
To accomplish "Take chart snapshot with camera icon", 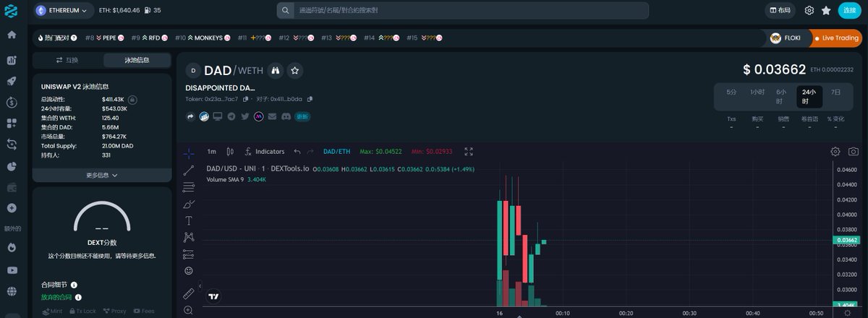I will coord(854,152).
